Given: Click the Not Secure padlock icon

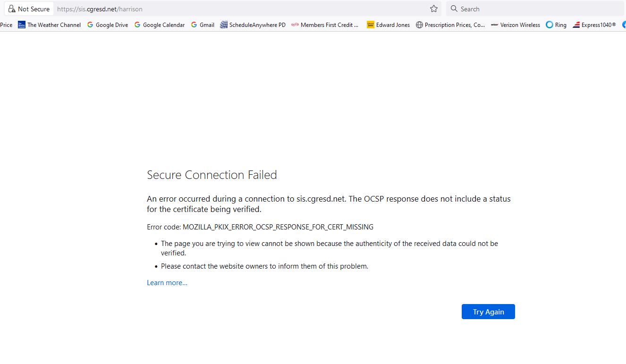Looking at the screenshot, I should (13, 8).
